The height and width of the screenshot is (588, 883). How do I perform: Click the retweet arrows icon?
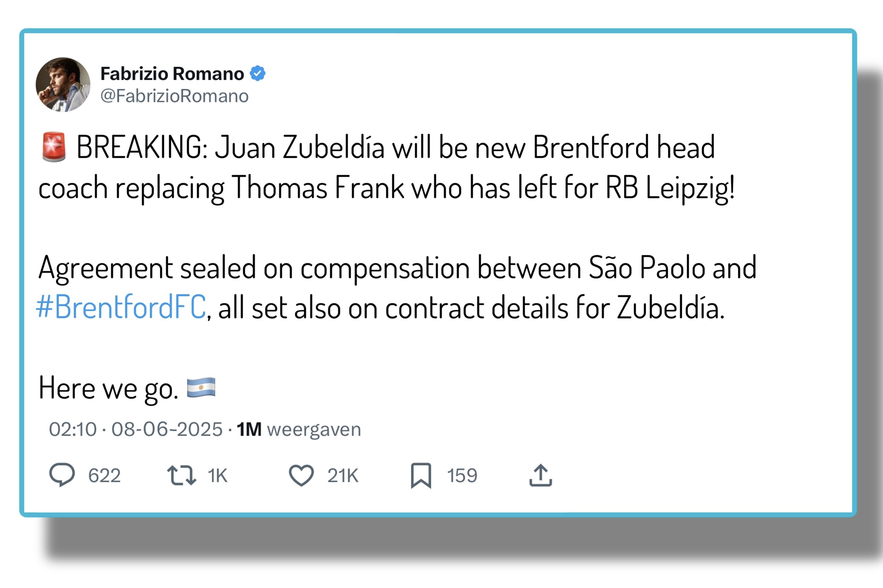pos(182,475)
